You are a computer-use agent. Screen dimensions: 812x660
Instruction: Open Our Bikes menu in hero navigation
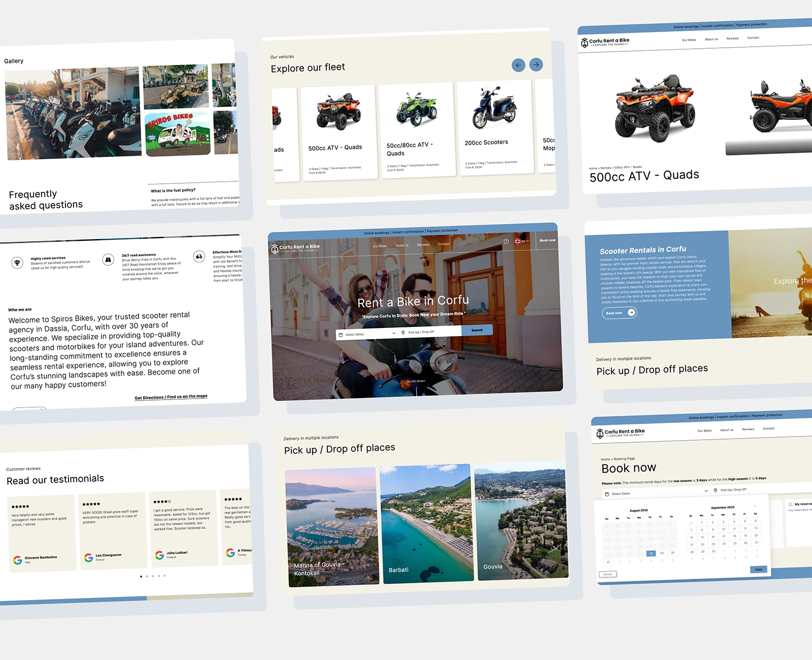[x=380, y=246]
